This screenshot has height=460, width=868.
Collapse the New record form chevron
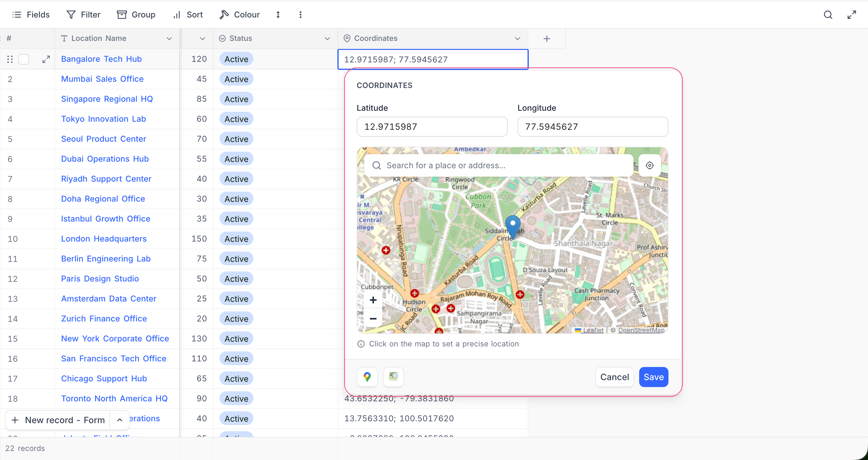point(119,420)
